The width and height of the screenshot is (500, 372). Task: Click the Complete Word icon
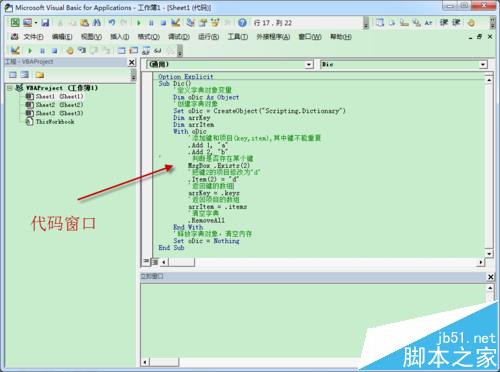pos(428,23)
